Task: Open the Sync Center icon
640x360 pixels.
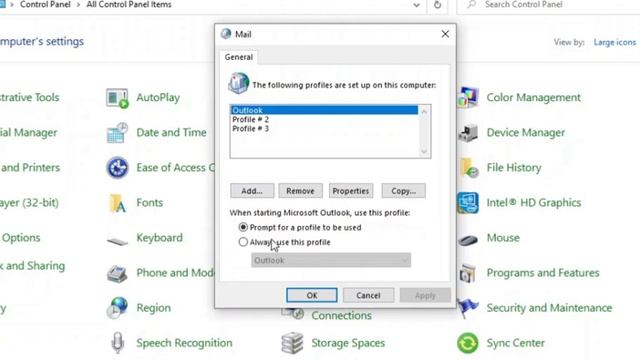Action: click(468, 343)
